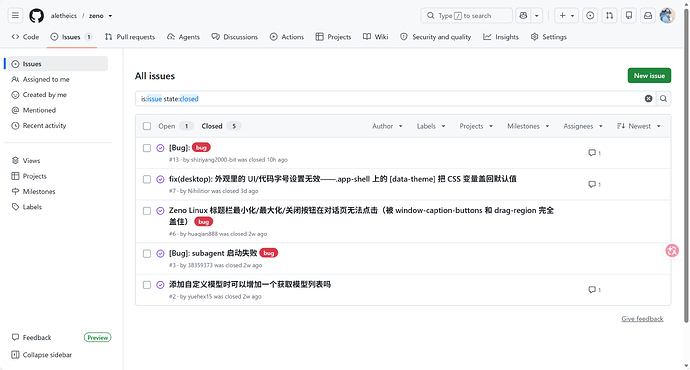690x370 pixels.
Task: Filter by the bug label on issue #13
Action: [201, 147]
